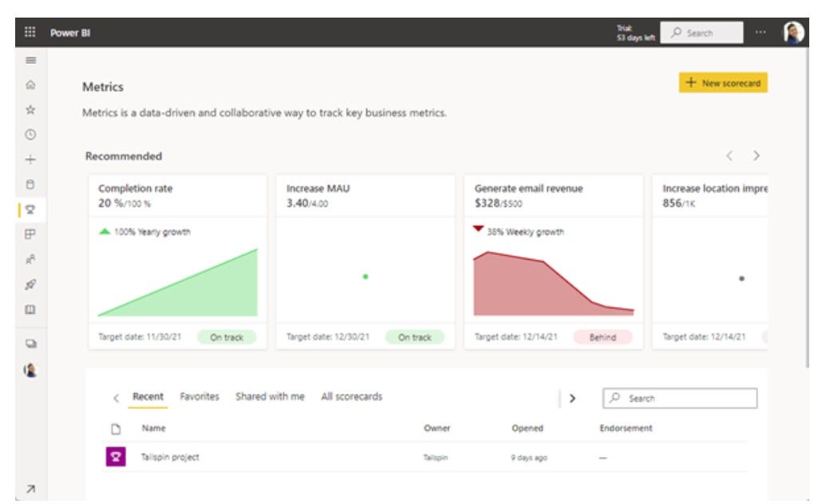Open Recent items via the clock icon
Viewport: 834px width, 504px height.
click(30, 136)
